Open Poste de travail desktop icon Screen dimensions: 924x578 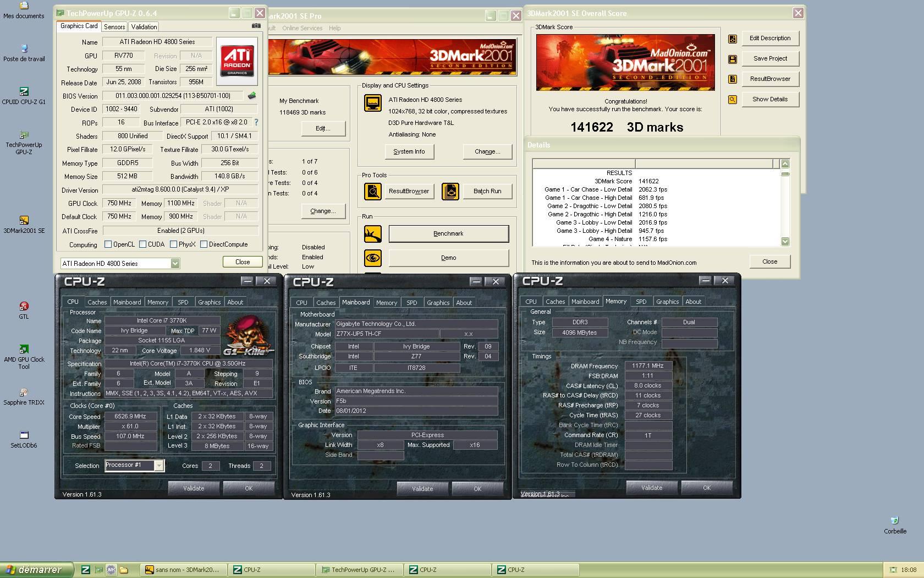point(24,49)
